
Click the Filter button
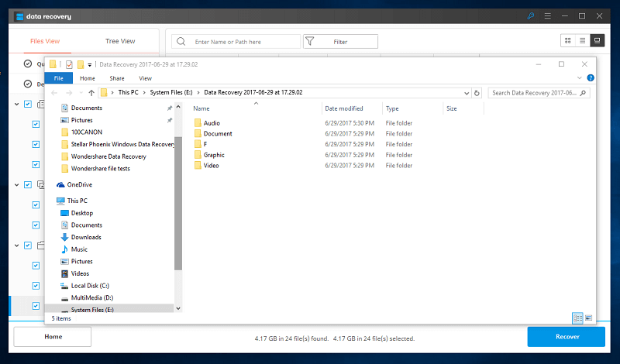click(x=340, y=42)
